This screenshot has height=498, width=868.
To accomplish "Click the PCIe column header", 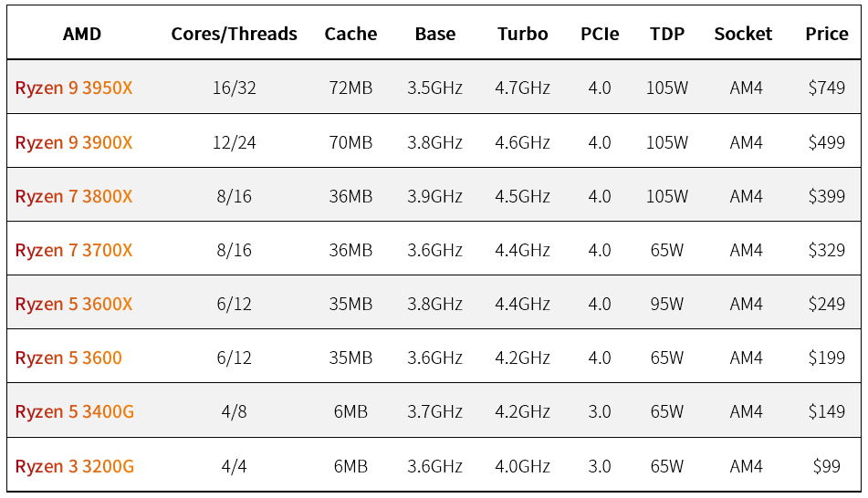I will pos(600,35).
